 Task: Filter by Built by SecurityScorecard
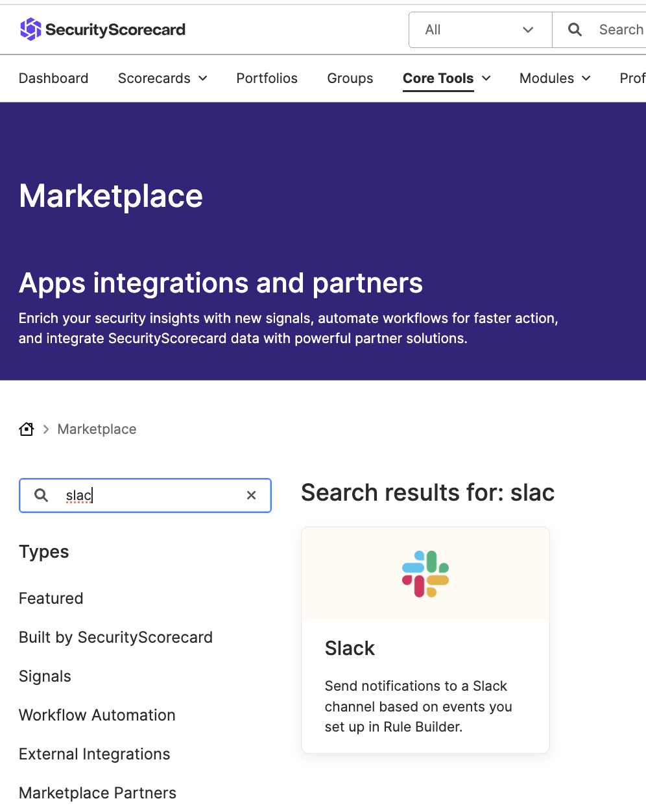[x=115, y=638]
